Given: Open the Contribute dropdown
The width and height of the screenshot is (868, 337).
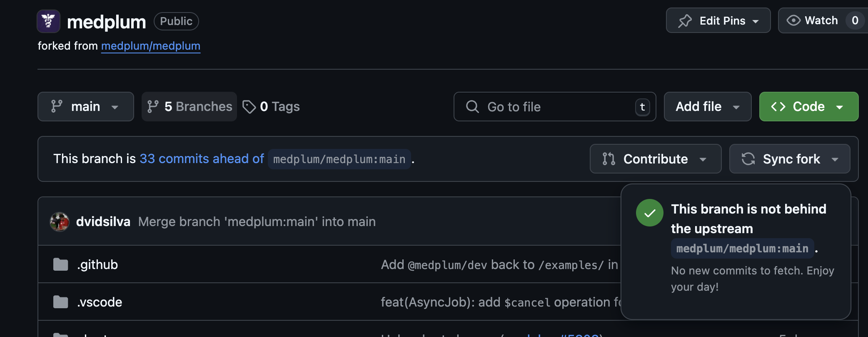Looking at the screenshot, I should [x=656, y=159].
